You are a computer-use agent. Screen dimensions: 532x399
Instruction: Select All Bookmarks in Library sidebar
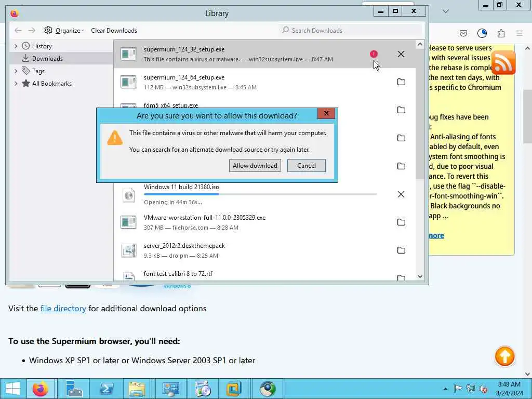(x=52, y=84)
